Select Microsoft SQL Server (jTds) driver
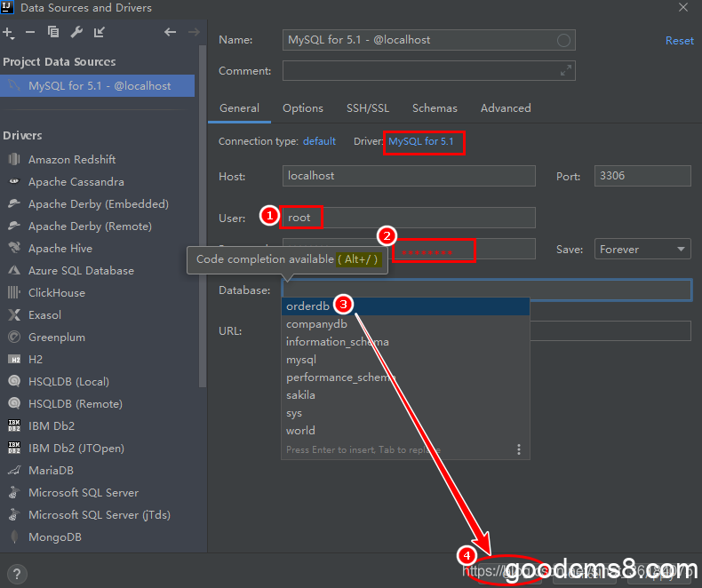Screen dimensions: 702x588 click(x=100, y=514)
